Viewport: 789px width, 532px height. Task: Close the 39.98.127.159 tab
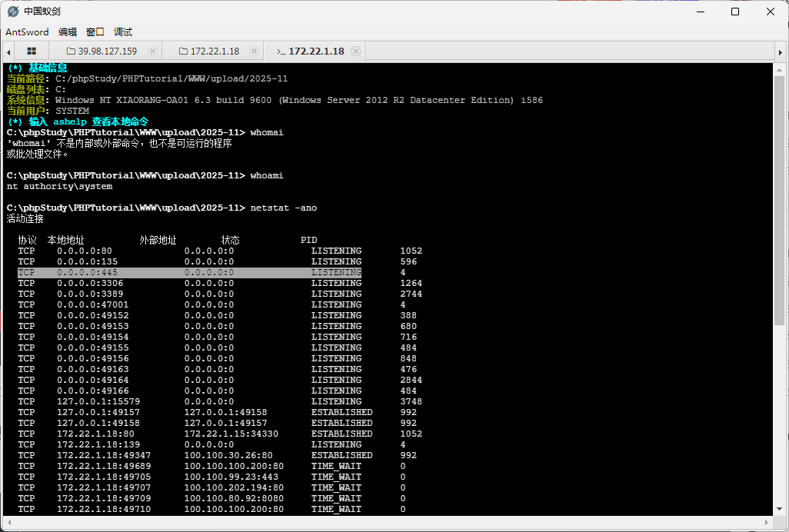152,52
